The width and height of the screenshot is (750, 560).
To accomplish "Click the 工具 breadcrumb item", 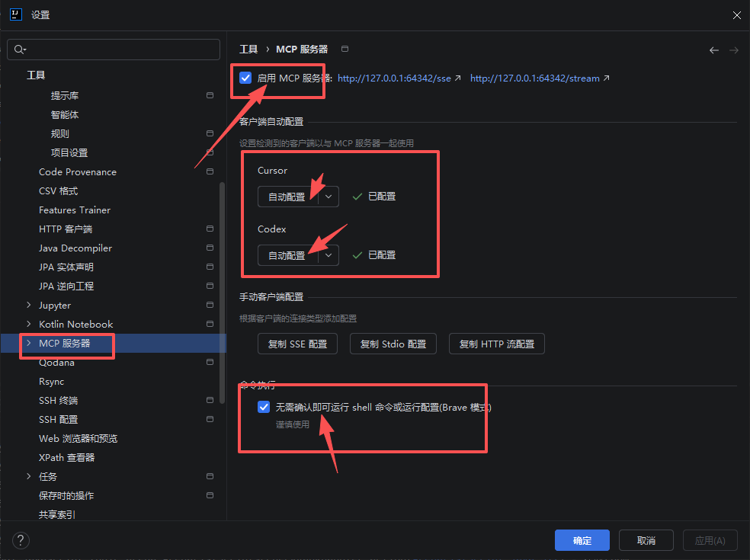I will coord(248,50).
